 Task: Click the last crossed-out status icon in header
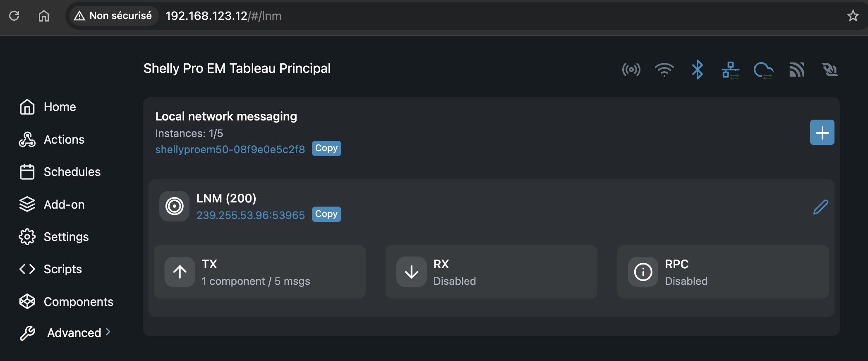[830, 70]
